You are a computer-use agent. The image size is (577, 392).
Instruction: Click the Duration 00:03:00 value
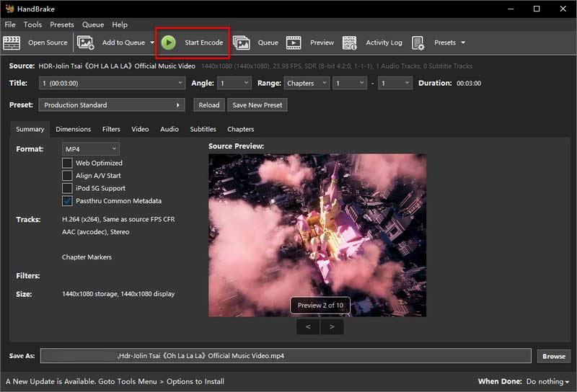[469, 84]
